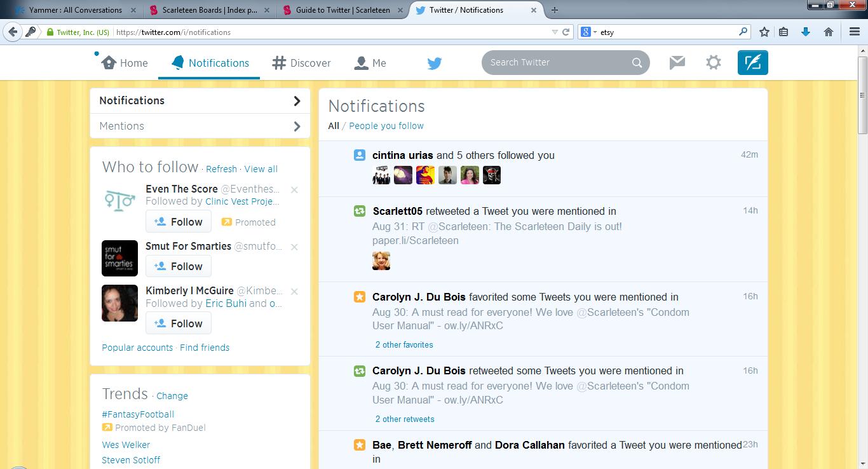Show All notifications filter

[x=334, y=126]
